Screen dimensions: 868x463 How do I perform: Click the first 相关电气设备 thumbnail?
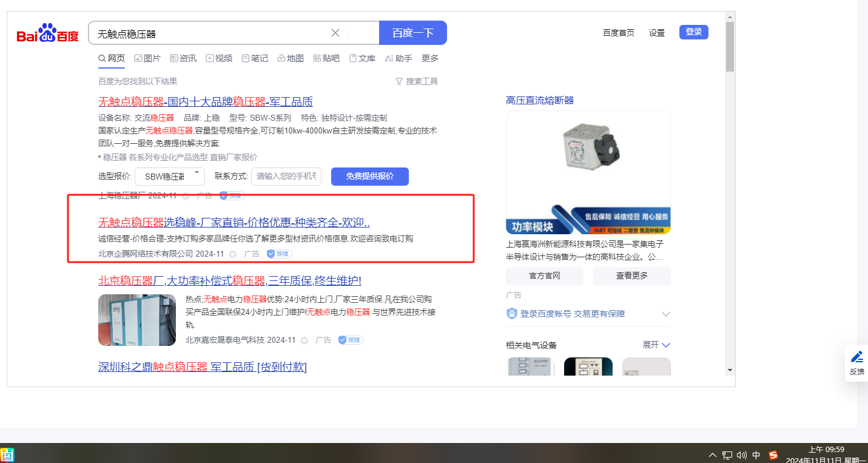tap(530, 367)
